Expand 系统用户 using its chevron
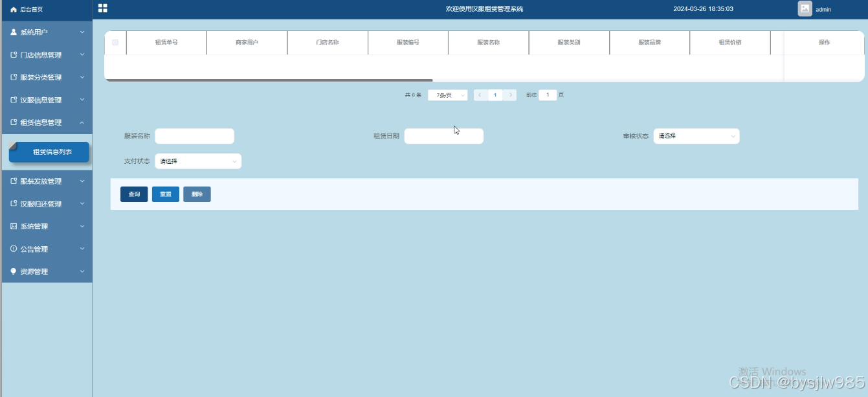This screenshot has width=868, height=397. (82, 32)
